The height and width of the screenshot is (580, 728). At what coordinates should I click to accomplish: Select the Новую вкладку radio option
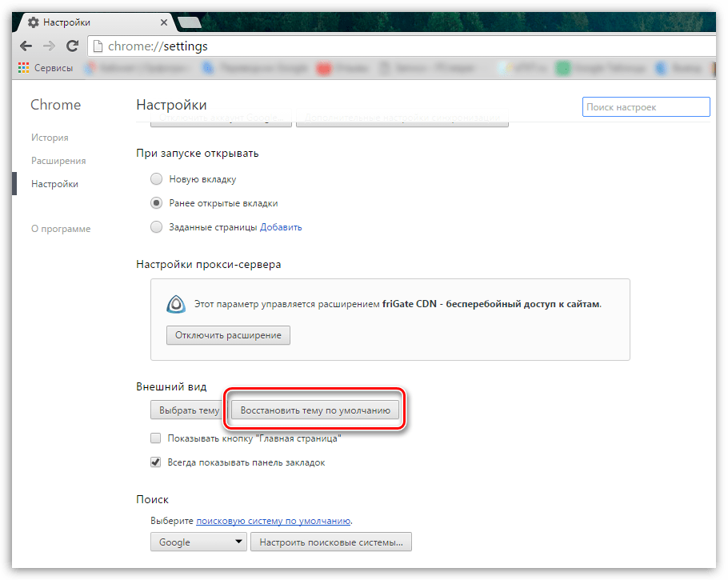click(157, 178)
